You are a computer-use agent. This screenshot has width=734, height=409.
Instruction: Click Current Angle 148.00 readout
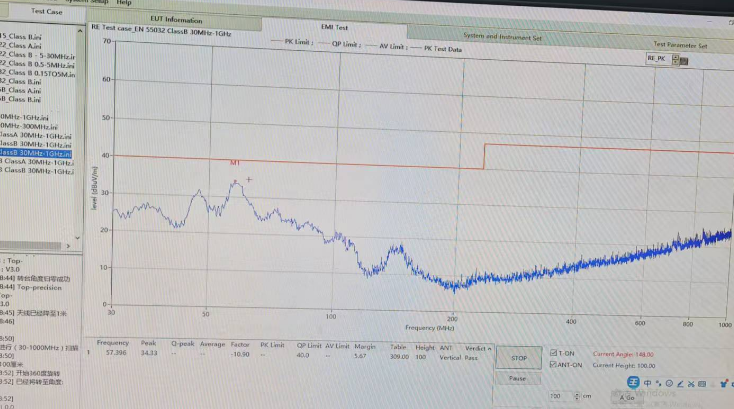pos(623,354)
